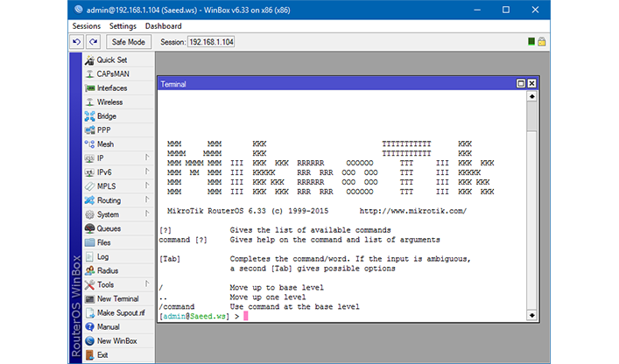Close the Terminal window
619x364 pixels.
tap(531, 84)
